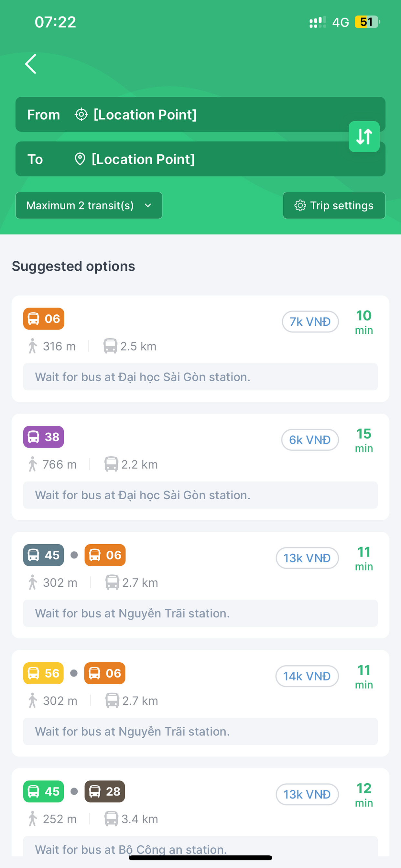The width and height of the screenshot is (401, 868).
Task: Tap the current location target icon
Action: coord(81,114)
